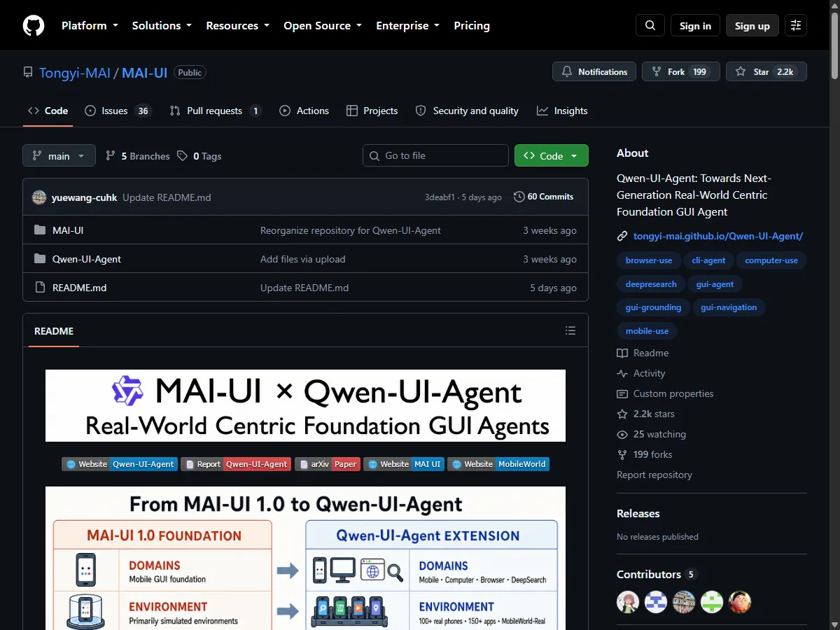Select the browser-use topic tag

(x=649, y=260)
